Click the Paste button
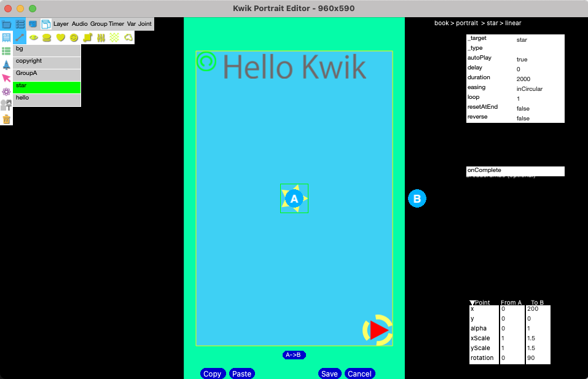 [x=242, y=373]
